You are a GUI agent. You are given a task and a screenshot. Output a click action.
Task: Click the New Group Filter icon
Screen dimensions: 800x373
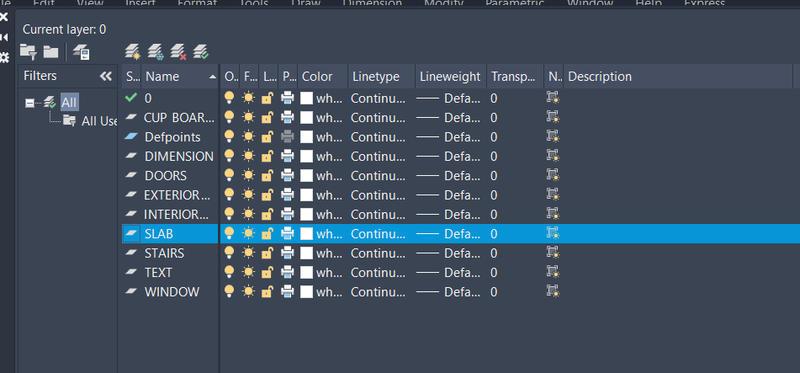pyautogui.click(x=51, y=52)
